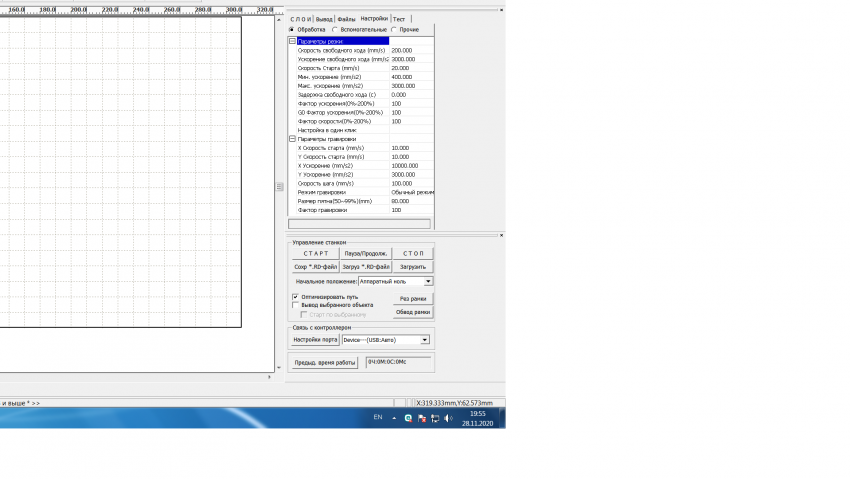The width and height of the screenshot is (850, 479).
Task: Select the Вспомогательные radio option
Action: (335, 29)
